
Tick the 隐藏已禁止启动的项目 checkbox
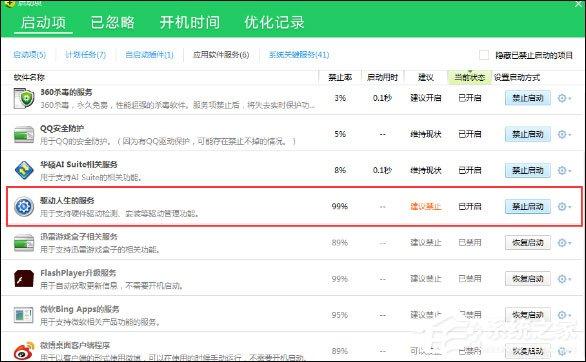(x=484, y=55)
